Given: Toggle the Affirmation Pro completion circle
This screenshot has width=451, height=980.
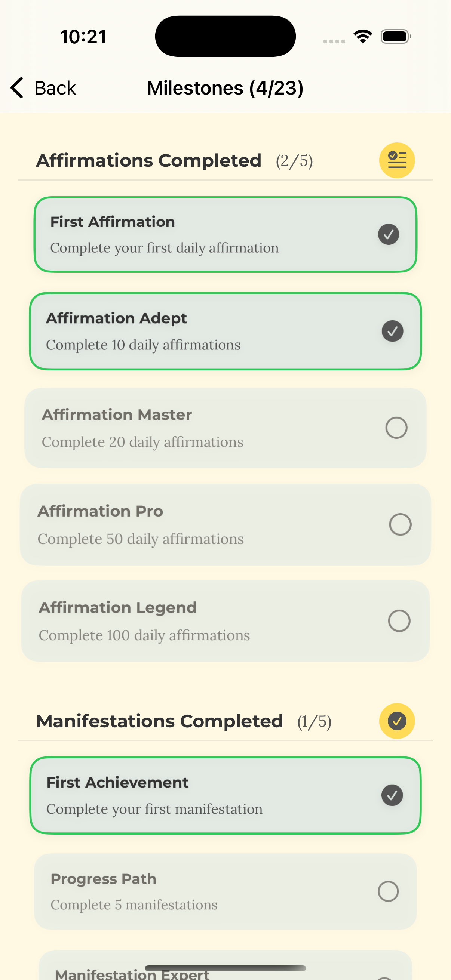Looking at the screenshot, I should coord(400,525).
